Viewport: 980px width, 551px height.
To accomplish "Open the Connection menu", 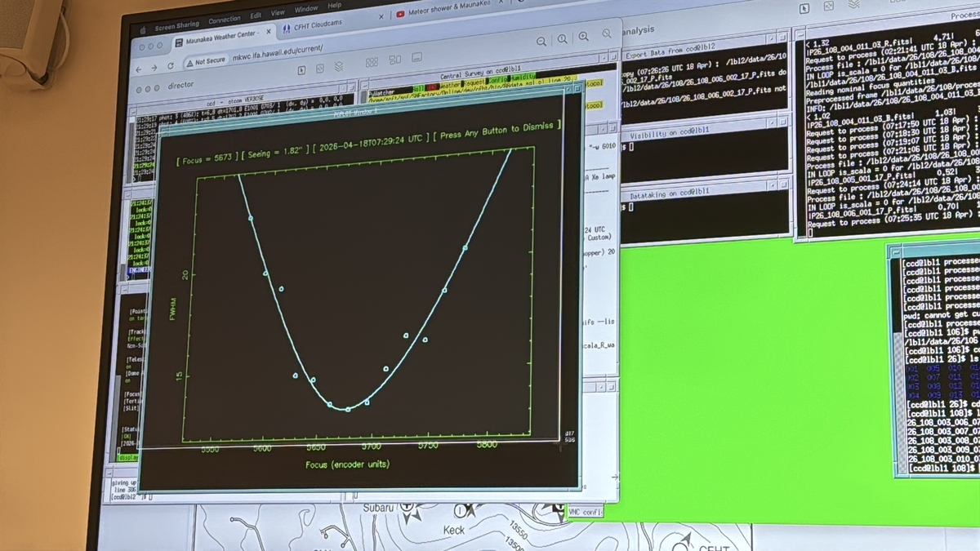I will click(225, 20).
